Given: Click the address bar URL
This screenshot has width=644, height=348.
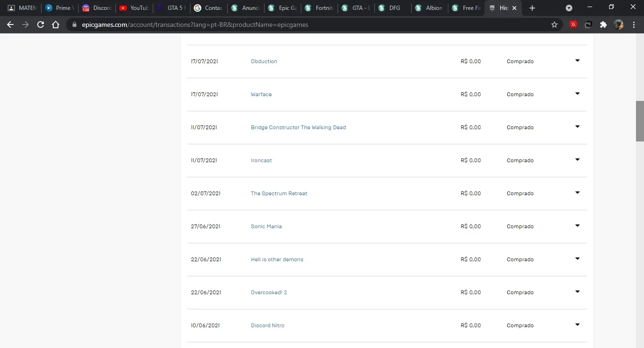Looking at the screenshot, I should [x=195, y=25].
